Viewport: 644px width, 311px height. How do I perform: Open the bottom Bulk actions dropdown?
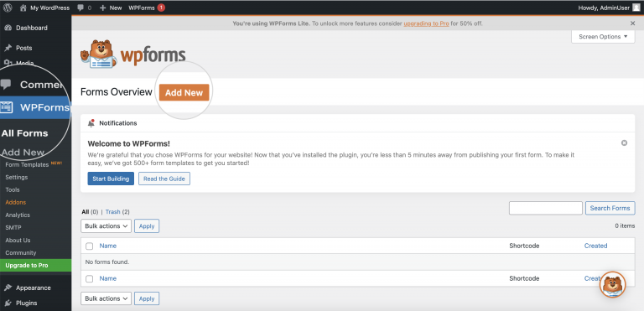[x=106, y=298]
